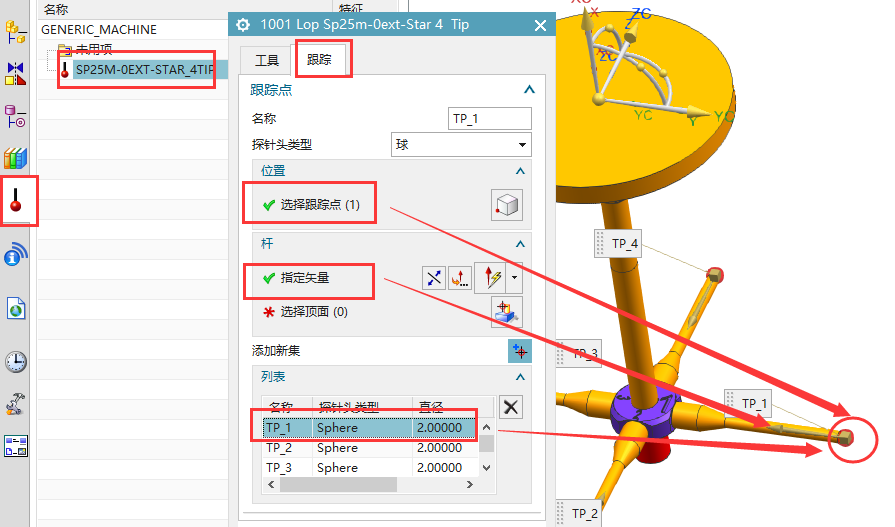Click the dialog settings gear icon
This screenshot has height=527, width=895.
click(x=243, y=25)
